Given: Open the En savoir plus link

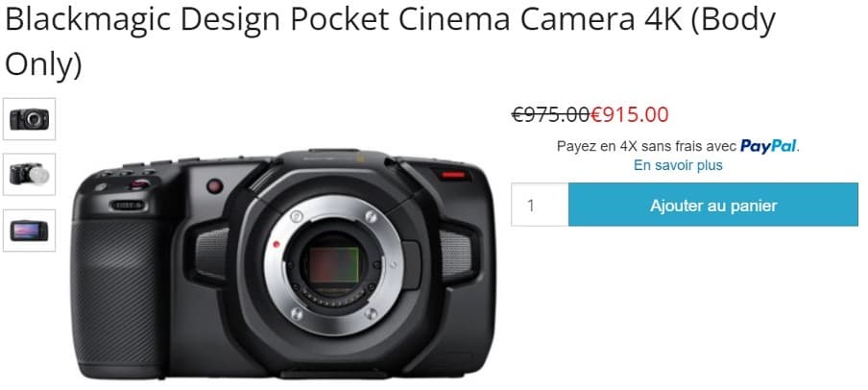Looking at the screenshot, I should (x=678, y=165).
